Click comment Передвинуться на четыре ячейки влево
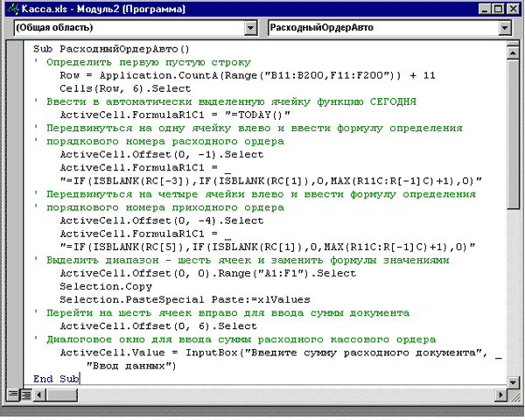This screenshot has height=420, width=525. pos(255,194)
